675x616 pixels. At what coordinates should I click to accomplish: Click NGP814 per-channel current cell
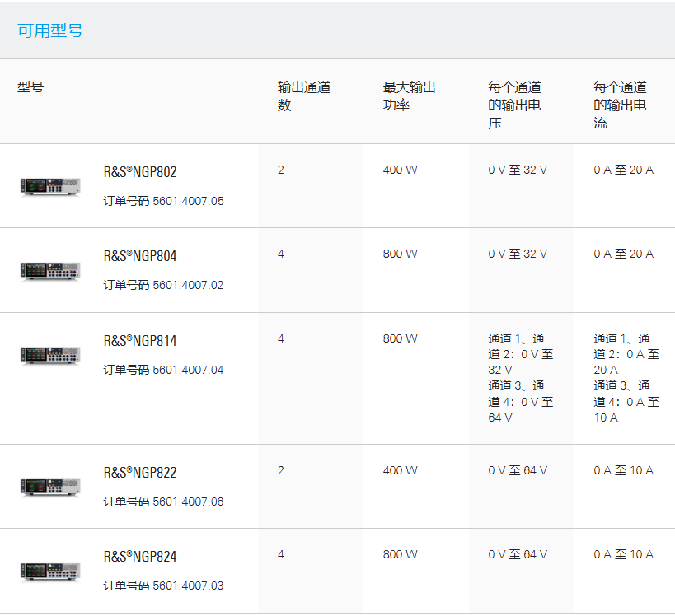pos(626,378)
